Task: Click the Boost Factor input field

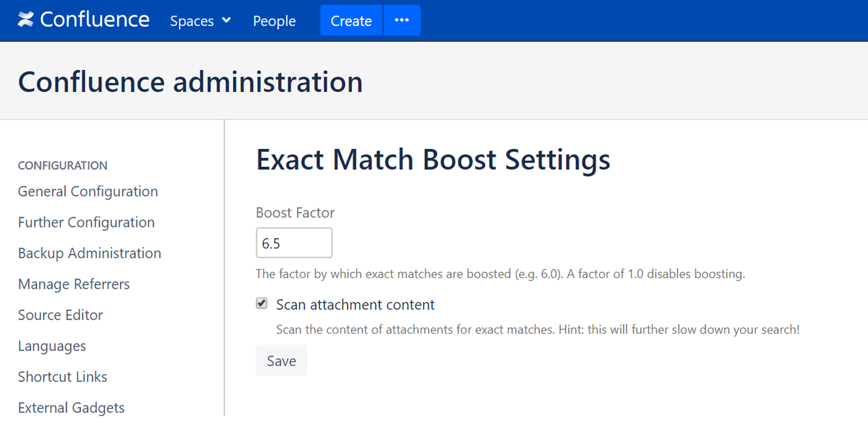Action: point(294,243)
